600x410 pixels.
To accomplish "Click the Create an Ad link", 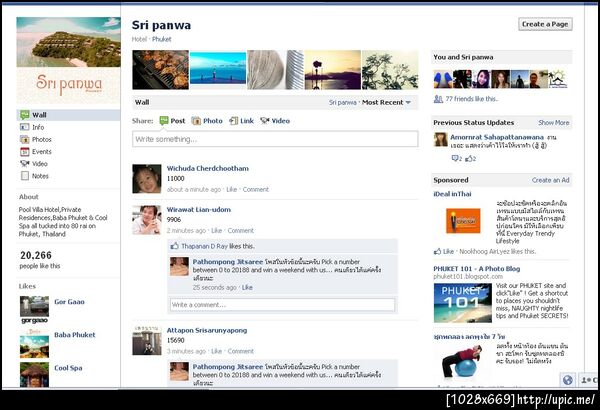I will (551, 180).
